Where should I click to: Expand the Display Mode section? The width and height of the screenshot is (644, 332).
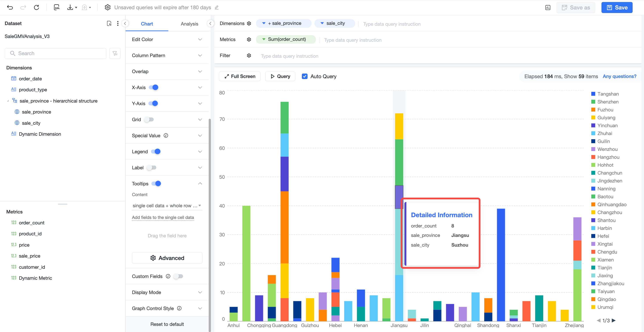click(x=167, y=292)
